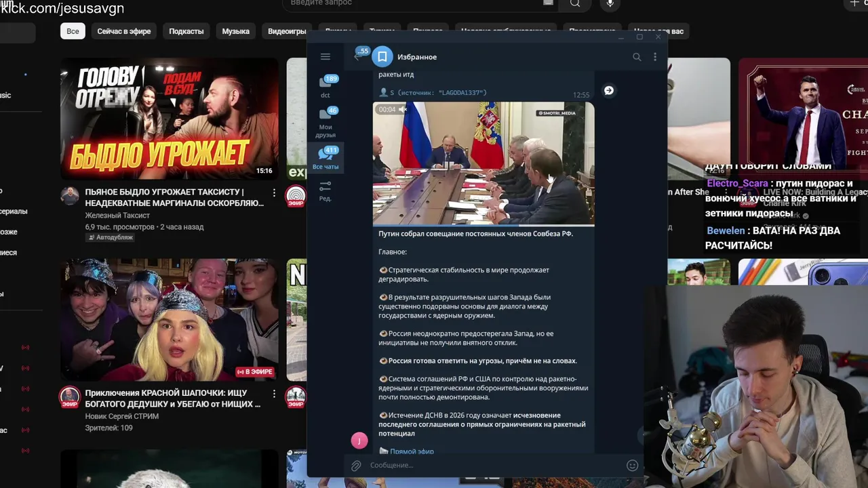
Task: Open Приключения КРАСНОЙ ШАПОЧКИ video title
Action: 173,399
